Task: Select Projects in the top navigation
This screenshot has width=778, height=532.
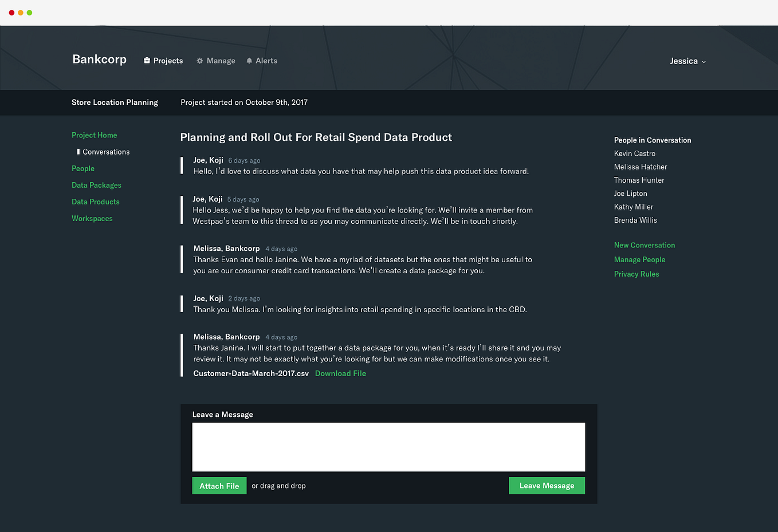Action: tap(167, 60)
